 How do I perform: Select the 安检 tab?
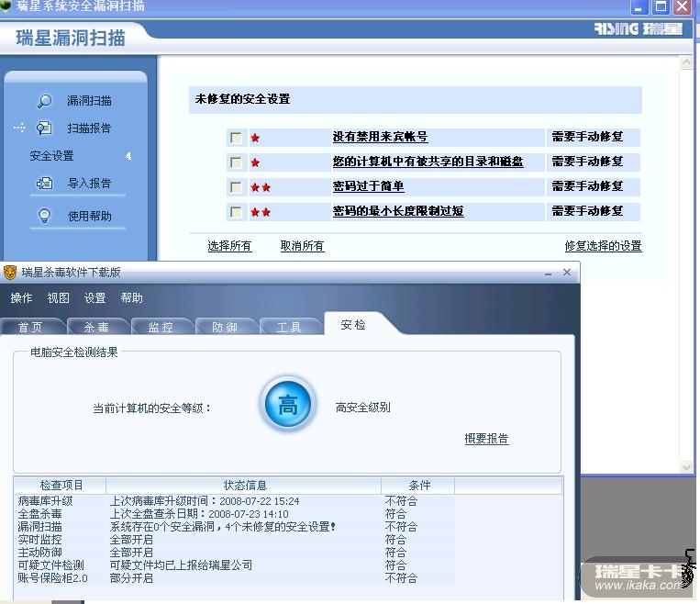point(353,325)
